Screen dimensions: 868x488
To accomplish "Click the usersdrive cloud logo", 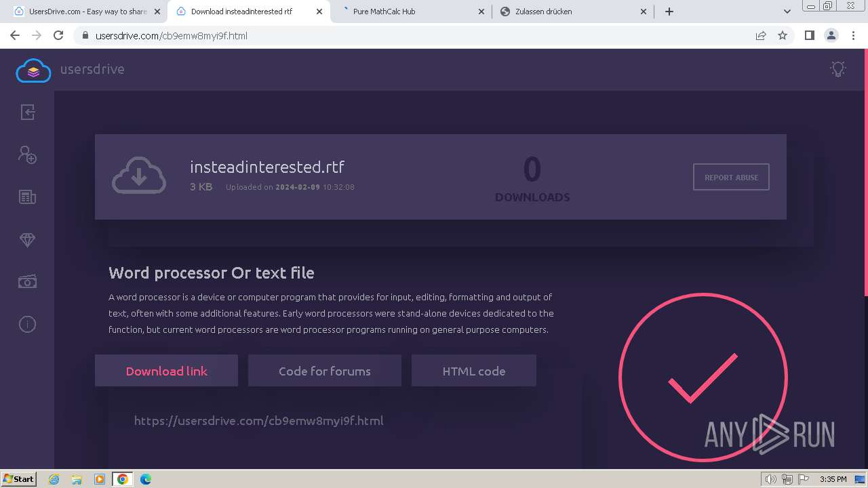I will [33, 70].
